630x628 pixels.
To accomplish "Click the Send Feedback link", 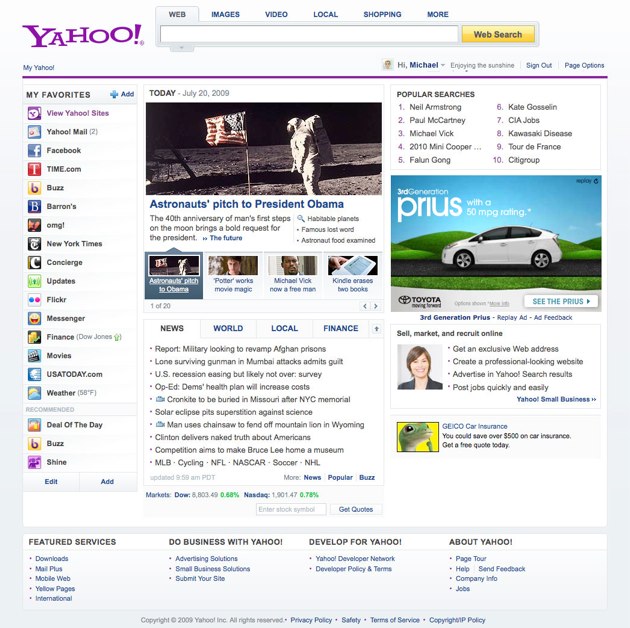I will (x=502, y=569).
